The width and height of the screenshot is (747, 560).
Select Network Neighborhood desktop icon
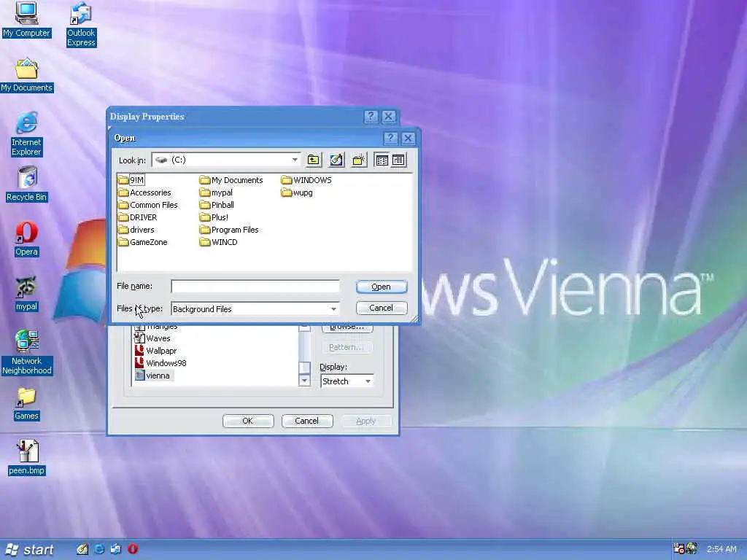point(27,352)
